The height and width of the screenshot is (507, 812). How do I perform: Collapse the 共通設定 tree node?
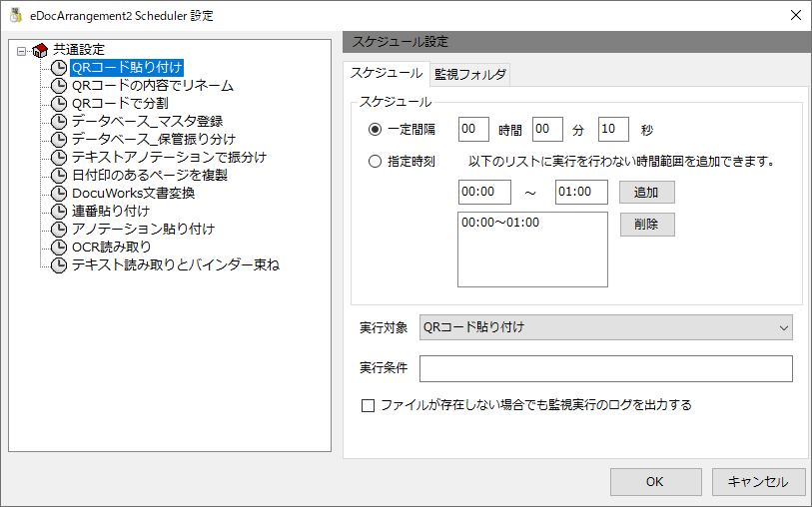click(x=21, y=51)
